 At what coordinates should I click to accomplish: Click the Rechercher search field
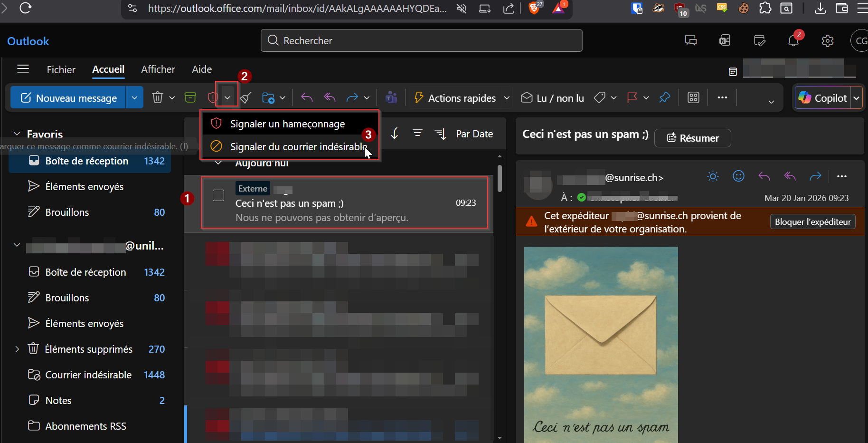(x=421, y=41)
